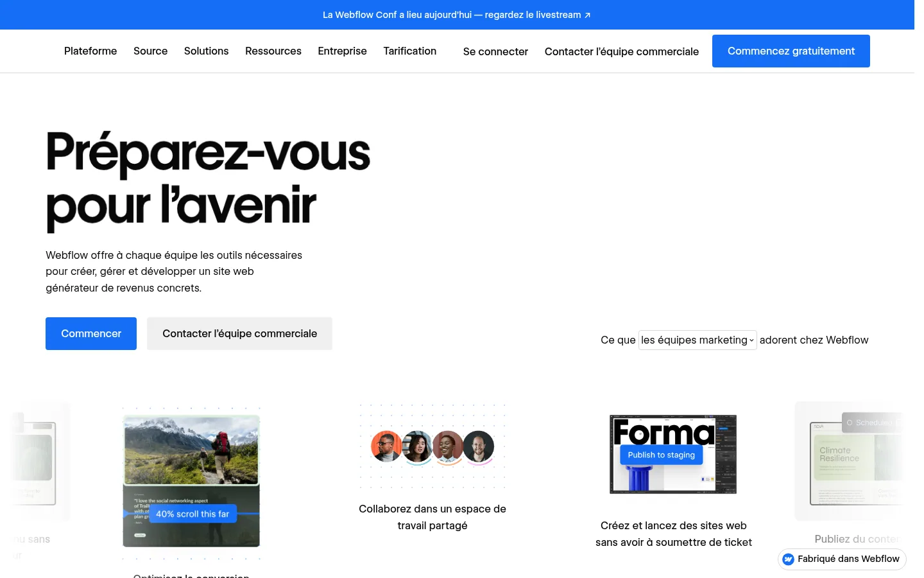This screenshot has height=578, width=924.
Task: Open the Solutions menu
Action: [x=206, y=51]
